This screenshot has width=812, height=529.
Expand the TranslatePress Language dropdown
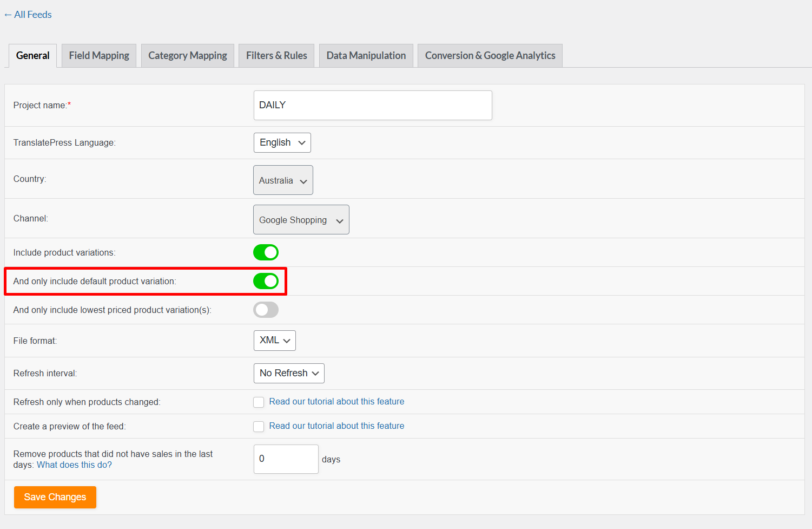coord(282,143)
